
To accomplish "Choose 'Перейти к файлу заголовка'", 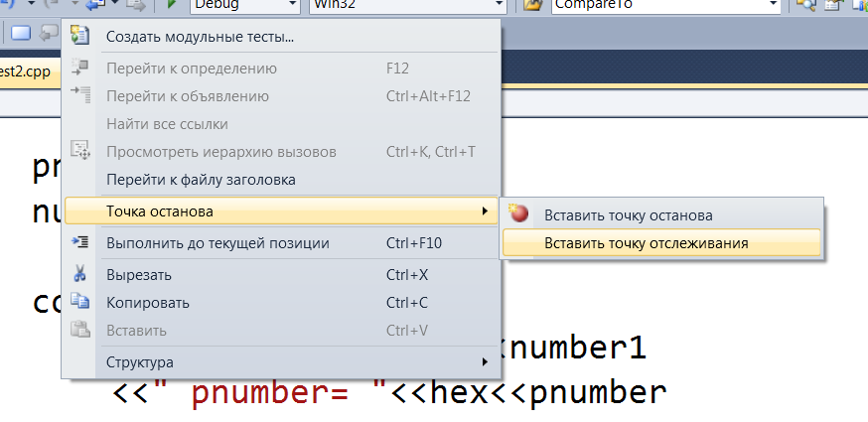I will coord(282,180).
